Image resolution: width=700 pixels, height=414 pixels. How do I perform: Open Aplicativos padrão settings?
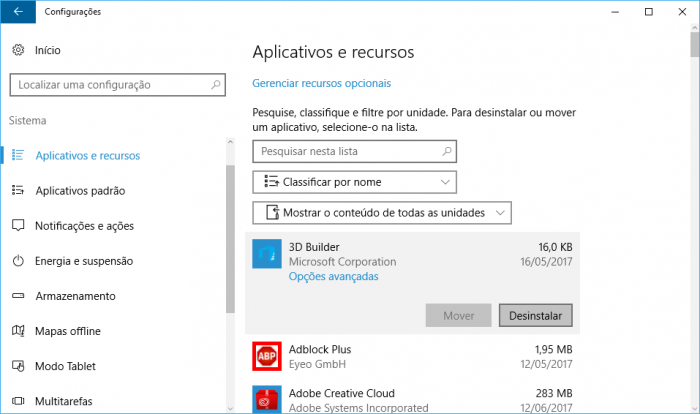(x=80, y=191)
